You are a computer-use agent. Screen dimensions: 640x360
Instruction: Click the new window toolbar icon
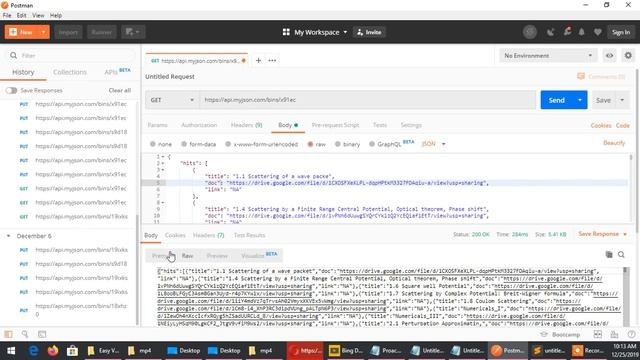(133, 32)
